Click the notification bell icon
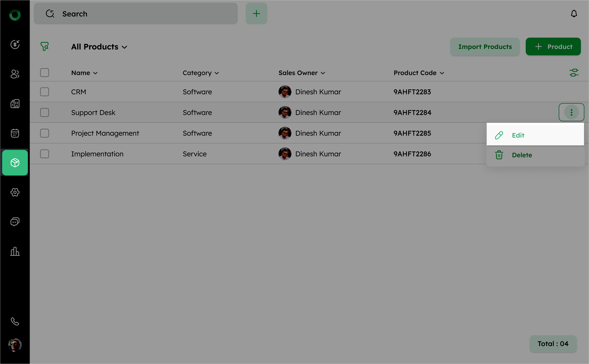Image resolution: width=589 pixels, height=364 pixels. click(574, 14)
